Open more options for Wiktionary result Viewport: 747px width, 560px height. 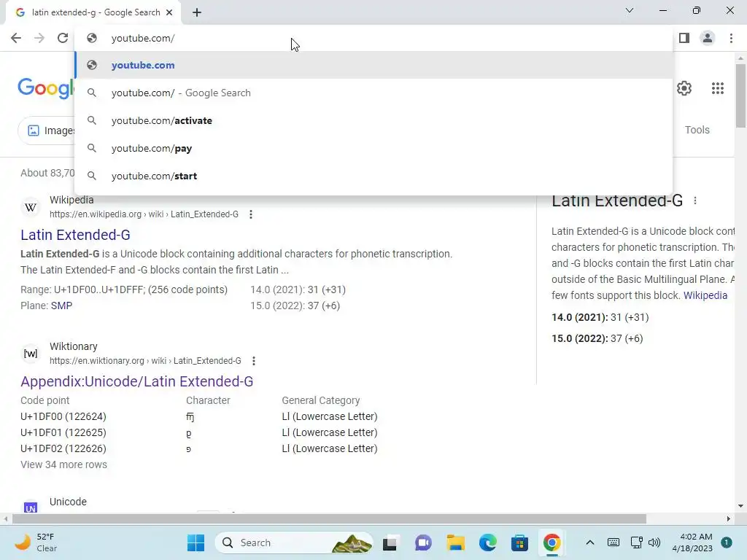(253, 361)
